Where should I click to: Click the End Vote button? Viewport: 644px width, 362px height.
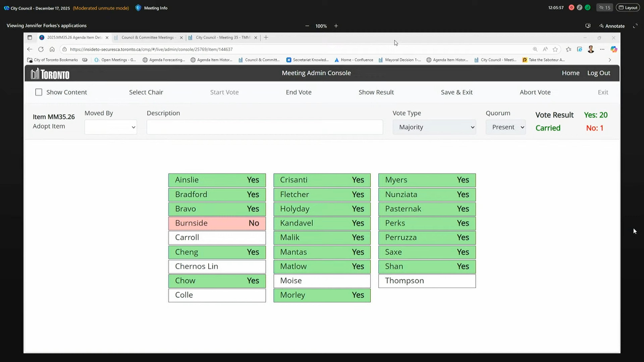[x=298, y=92]
